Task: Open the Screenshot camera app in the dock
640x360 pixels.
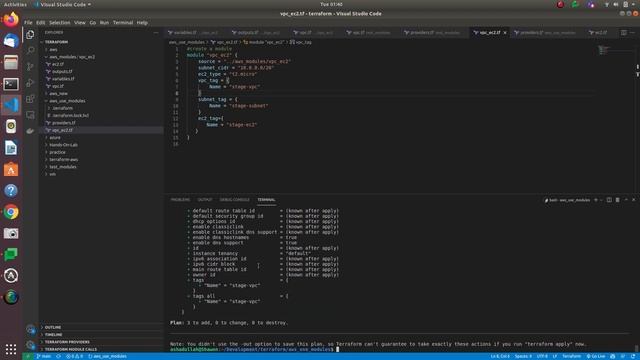Action: point(11,233)
